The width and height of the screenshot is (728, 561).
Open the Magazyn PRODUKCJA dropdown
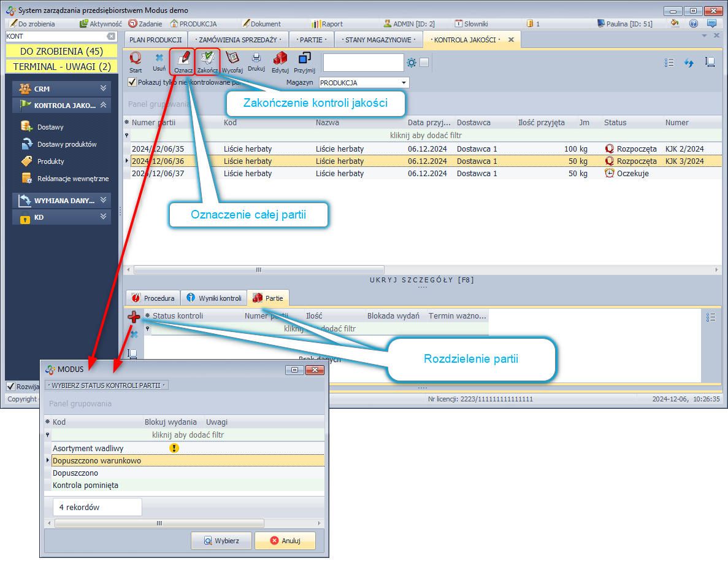point(404,83)
